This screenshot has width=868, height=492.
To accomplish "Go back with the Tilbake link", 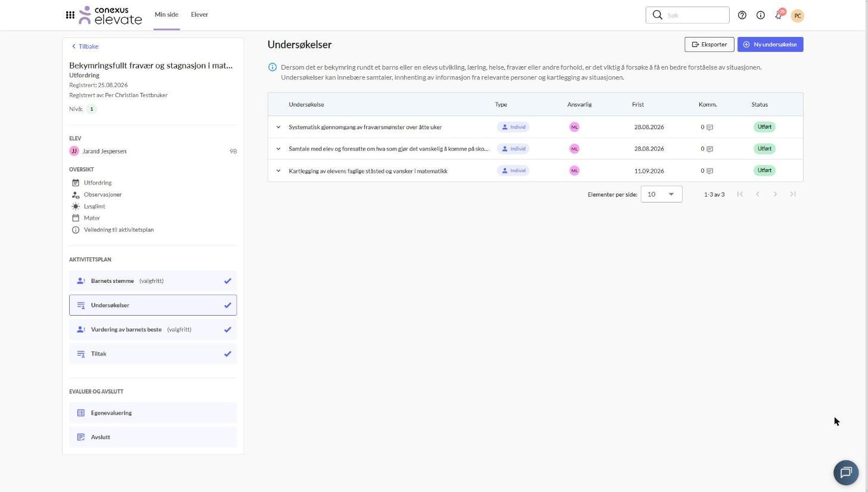I will pos(85,46).
